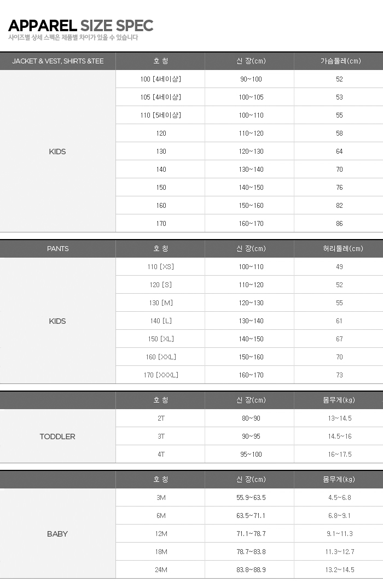Viewport: 383px width, 588px height.
Task: Click the BABY category label
Action: click(x=57, y=534)
